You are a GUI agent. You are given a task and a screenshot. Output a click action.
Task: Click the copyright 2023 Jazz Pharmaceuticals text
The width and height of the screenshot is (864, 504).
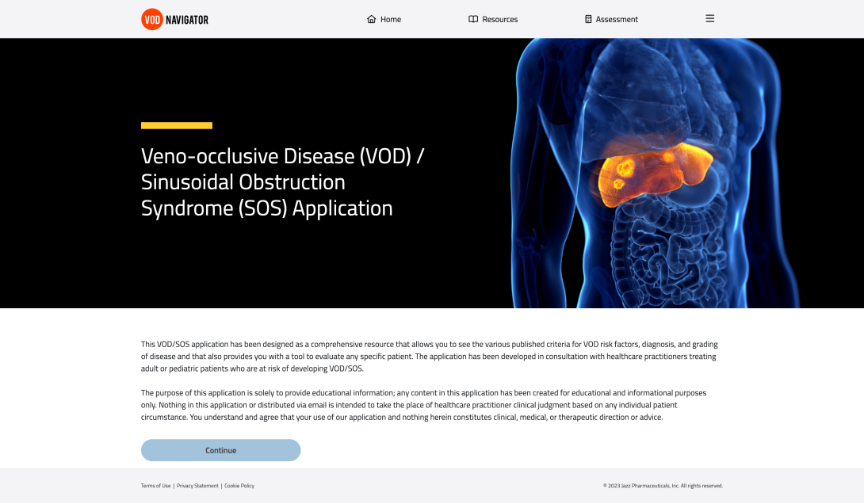click(663, 486)
